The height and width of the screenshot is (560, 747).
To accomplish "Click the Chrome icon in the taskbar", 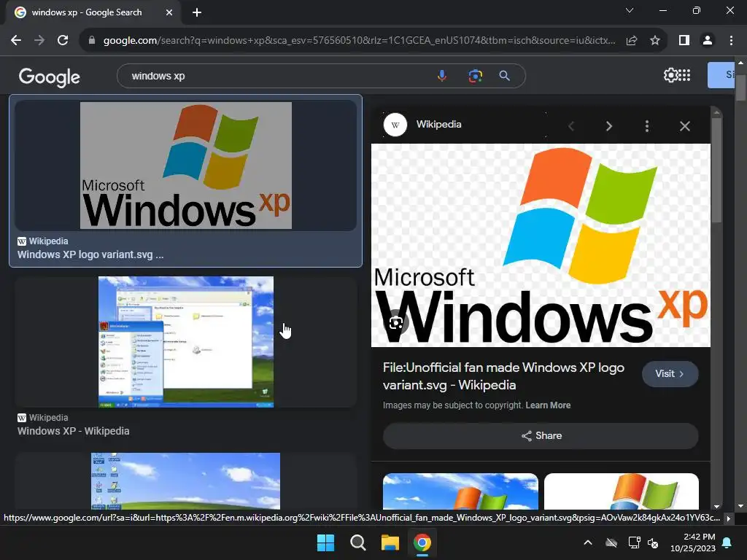I will (422, 542).
